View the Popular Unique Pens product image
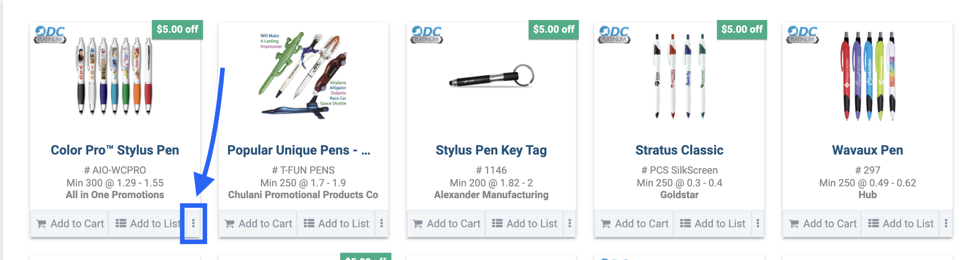This screenshot has height=260, width=980. pyautogui.click(x=303, y=75)
